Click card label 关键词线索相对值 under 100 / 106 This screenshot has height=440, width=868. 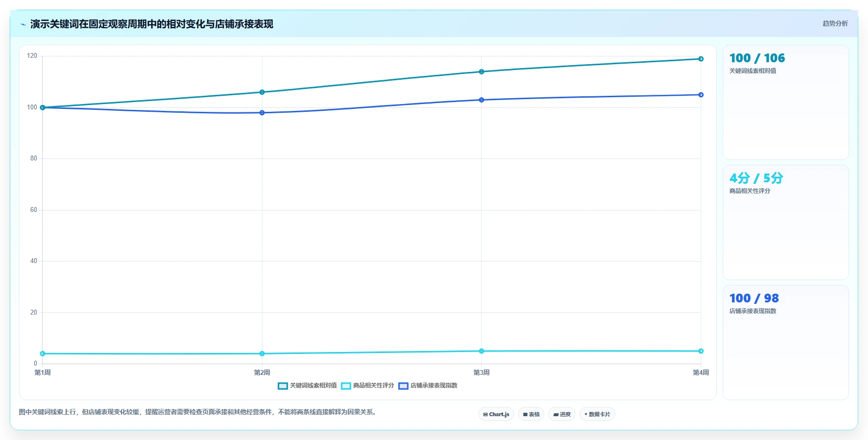[753, 71]
